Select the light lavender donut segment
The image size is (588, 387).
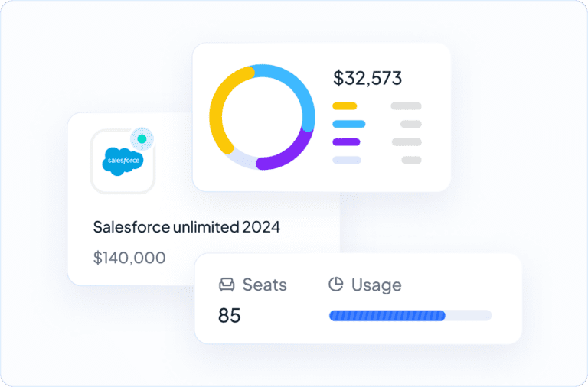point(240,159)
